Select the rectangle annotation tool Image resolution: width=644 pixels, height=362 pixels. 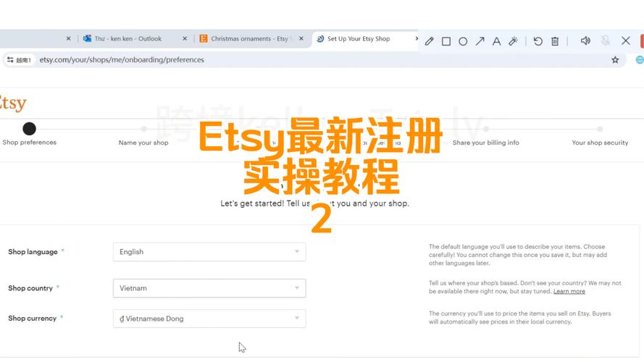446,41
